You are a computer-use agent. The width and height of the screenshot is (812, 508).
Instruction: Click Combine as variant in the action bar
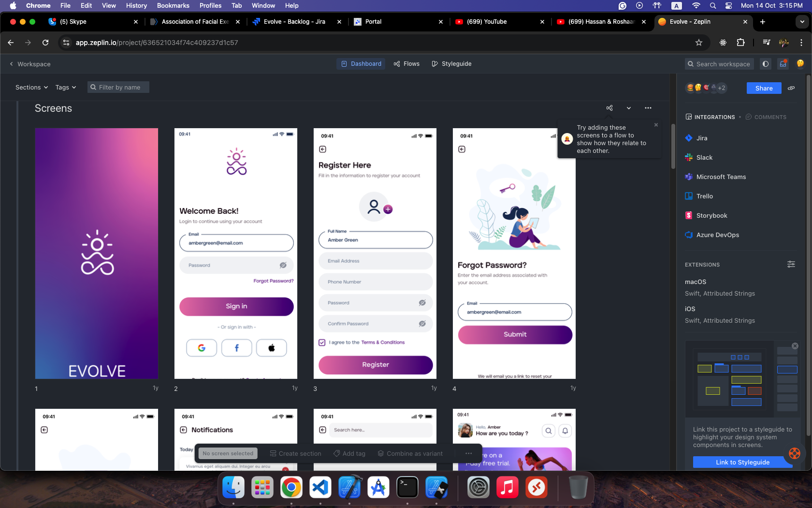(410, 454)
